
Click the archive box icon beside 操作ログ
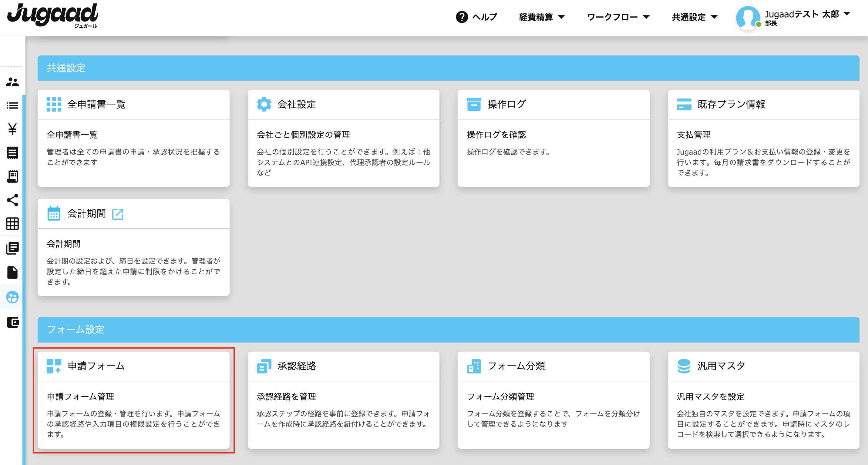(x=474, y=104)
